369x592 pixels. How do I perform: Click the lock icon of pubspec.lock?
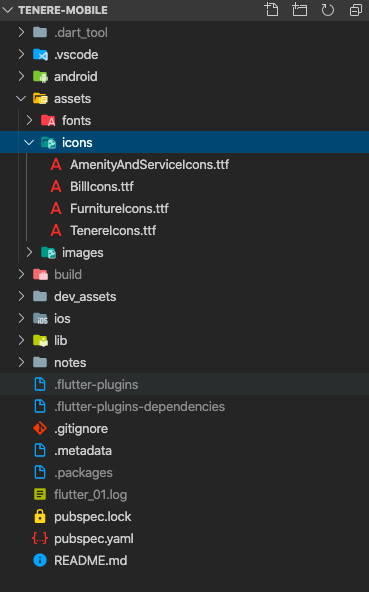pos(40,516)
